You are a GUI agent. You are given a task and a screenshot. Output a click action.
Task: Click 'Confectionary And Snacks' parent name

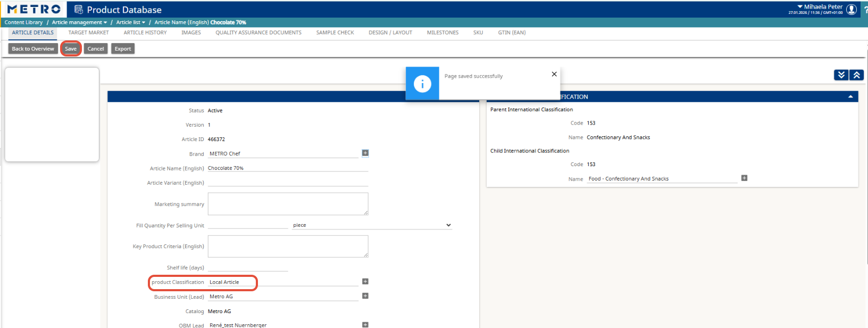[618, 137]
